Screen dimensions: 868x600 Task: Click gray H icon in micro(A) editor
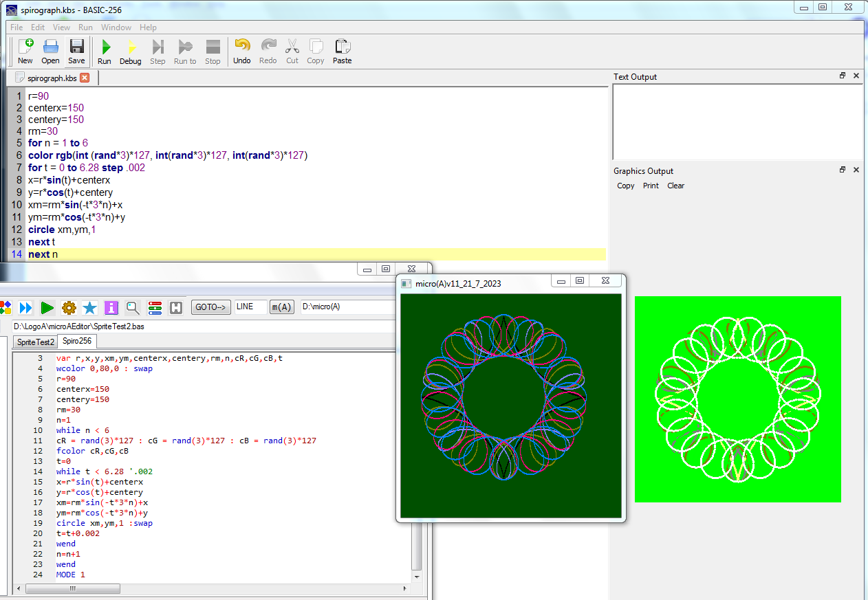pos(176,307)
